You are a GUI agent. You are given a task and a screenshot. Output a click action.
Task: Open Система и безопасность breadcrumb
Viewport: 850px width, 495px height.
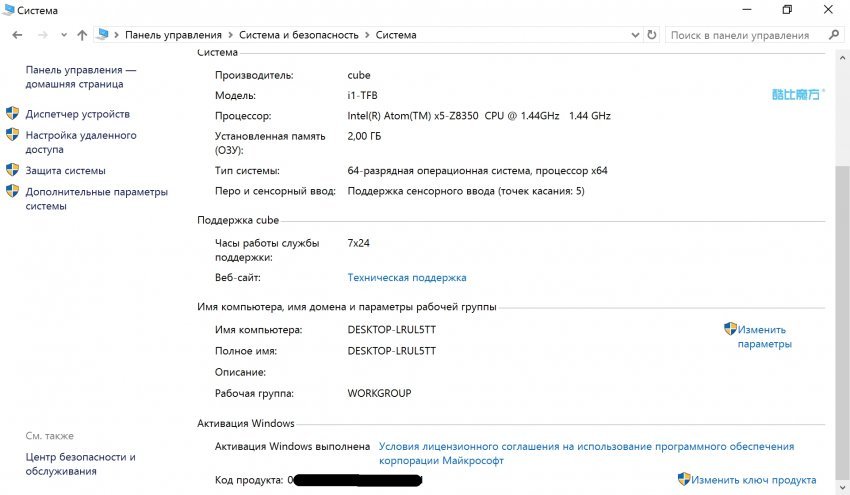[299, 35]
